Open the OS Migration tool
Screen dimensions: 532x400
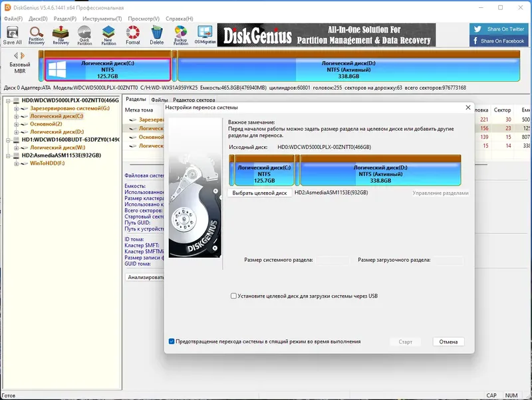[205, 35]
